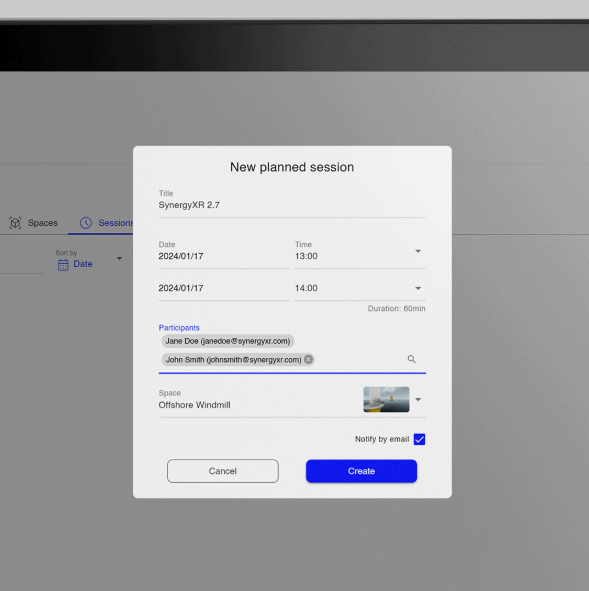Viewport: 589px width, 591px height.
Task: Click the Title field SynergyXR 2.7
Action: coord(292,205)
